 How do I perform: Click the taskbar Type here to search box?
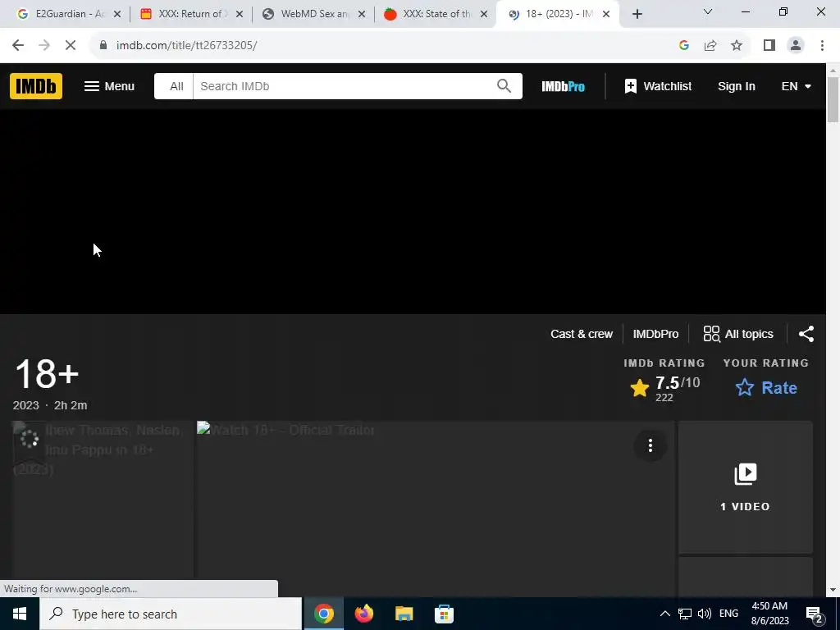pos(171,614)
